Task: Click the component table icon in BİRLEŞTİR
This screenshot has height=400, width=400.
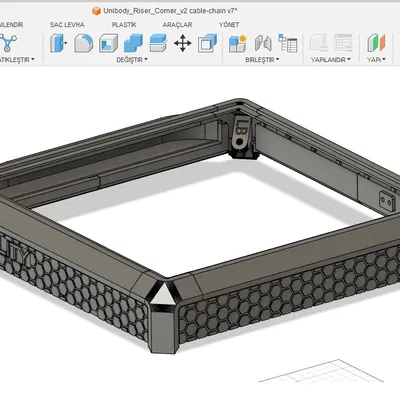Action: pos(288,43)
